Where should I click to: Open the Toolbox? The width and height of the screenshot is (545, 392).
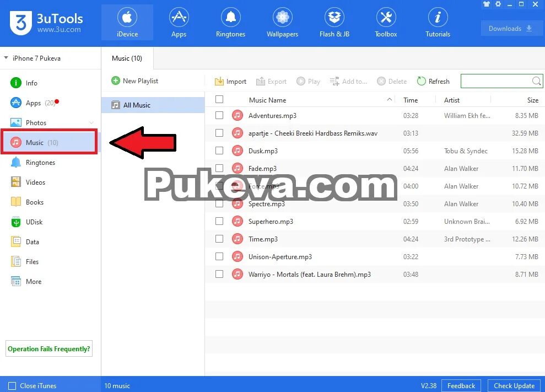click(386, 22)
